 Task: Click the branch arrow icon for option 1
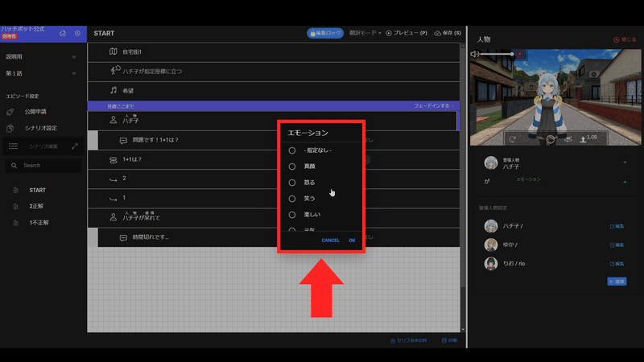click(x=114, y=199)
